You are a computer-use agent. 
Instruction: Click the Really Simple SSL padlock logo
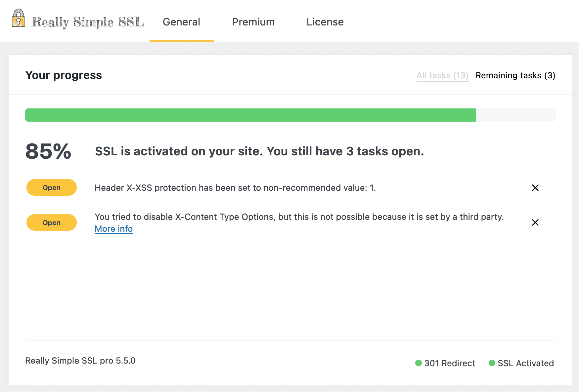tap(18, 21)
